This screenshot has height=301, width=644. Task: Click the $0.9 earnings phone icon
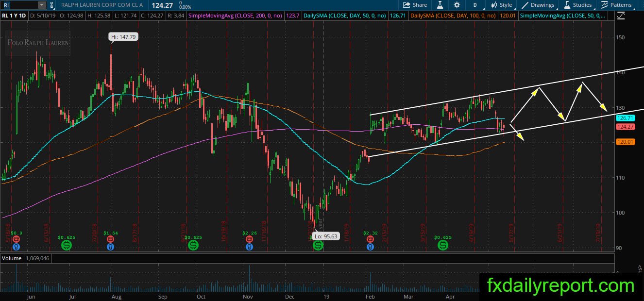[16, 239]
